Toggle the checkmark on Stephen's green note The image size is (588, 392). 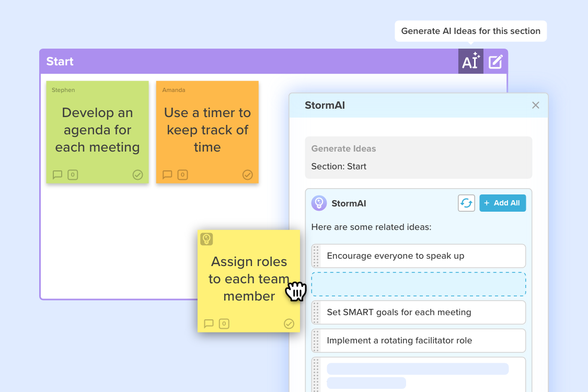point(137,175)
